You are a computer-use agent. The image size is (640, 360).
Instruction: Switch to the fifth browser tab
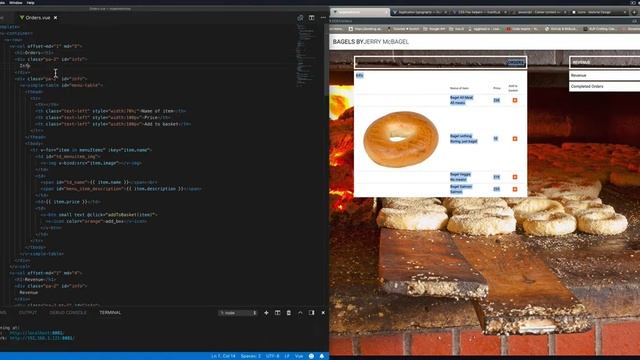[599, 12]
